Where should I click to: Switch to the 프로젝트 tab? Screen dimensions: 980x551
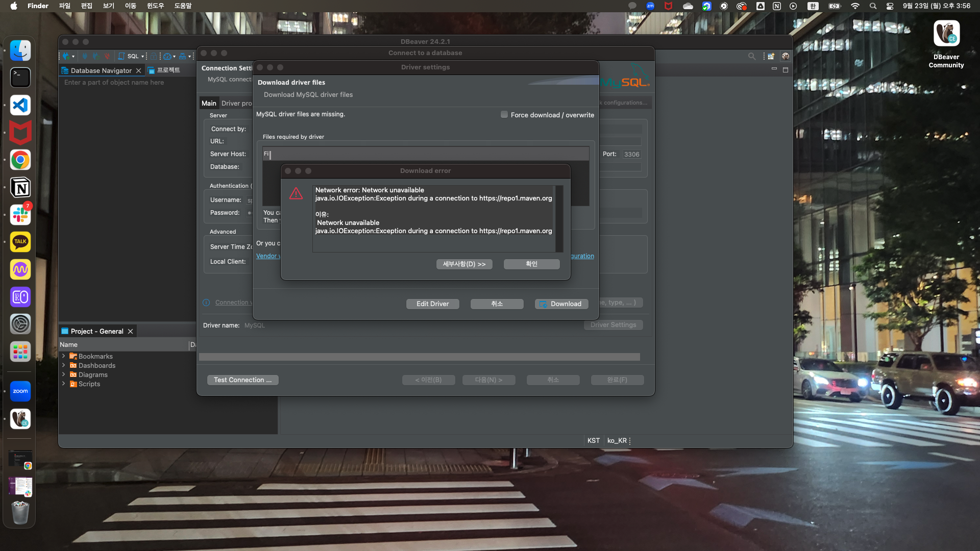click(x=164, y=70)
